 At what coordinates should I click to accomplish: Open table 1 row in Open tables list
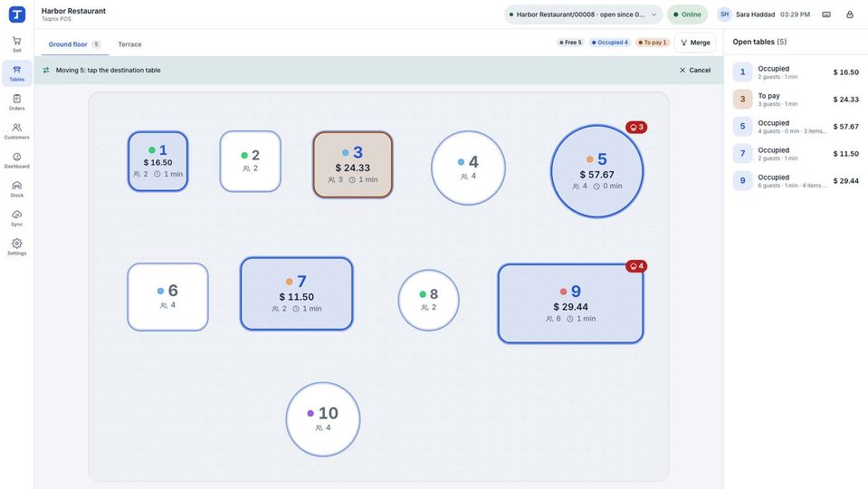(796, 72)
